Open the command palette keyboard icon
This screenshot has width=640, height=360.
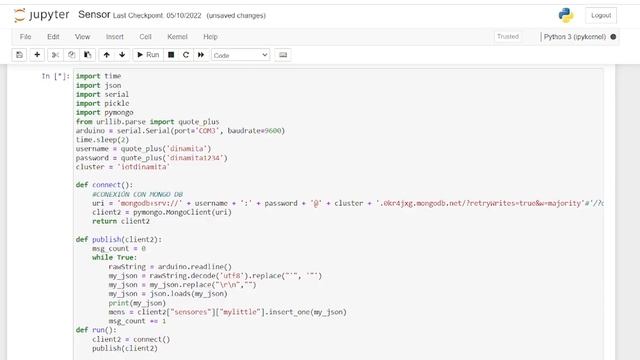pyautogui.click(x=283, y=55)
